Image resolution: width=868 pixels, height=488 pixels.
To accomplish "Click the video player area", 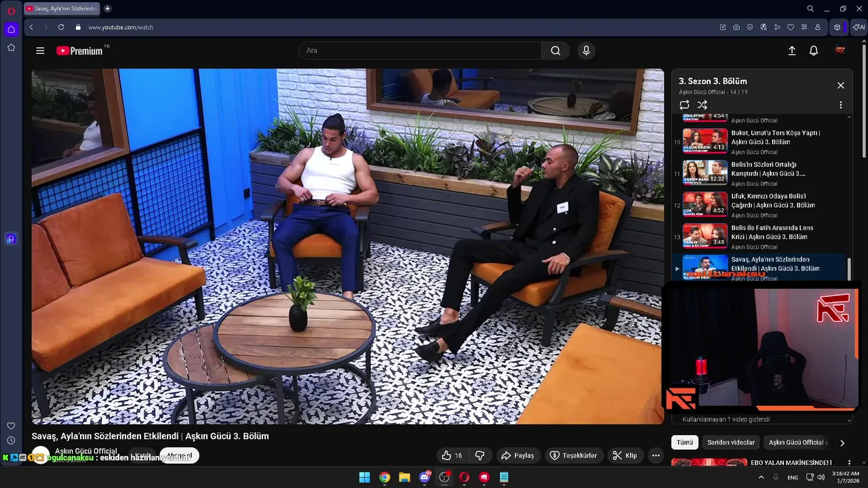I will point(347,246).
